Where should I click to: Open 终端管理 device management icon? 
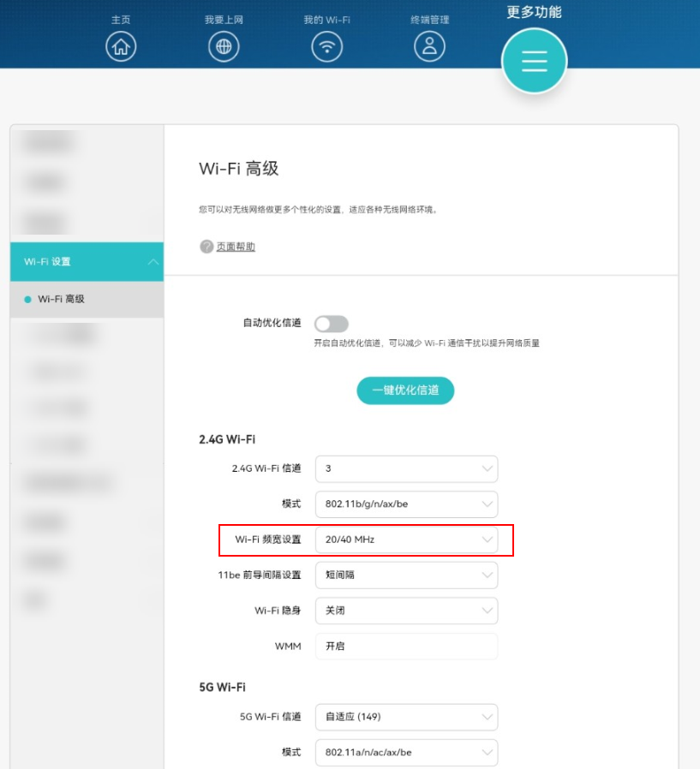tap(429, 46)
